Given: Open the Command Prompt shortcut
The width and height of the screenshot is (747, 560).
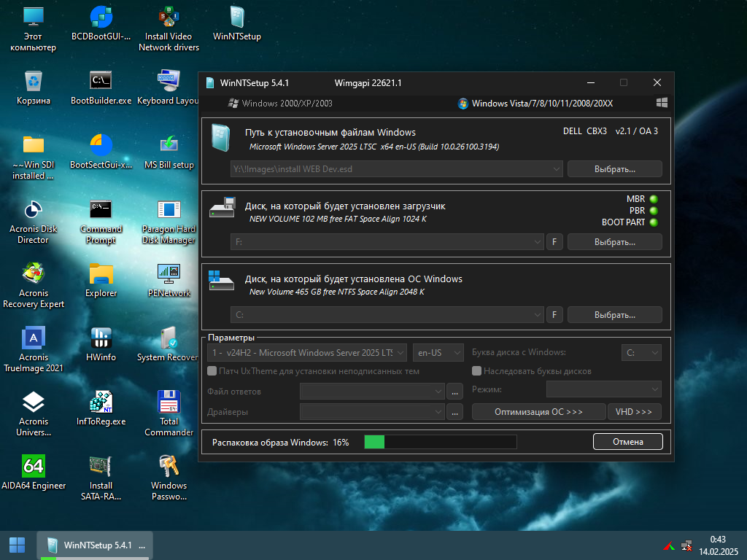Looking at the screenshot, I should coord(101,222).
